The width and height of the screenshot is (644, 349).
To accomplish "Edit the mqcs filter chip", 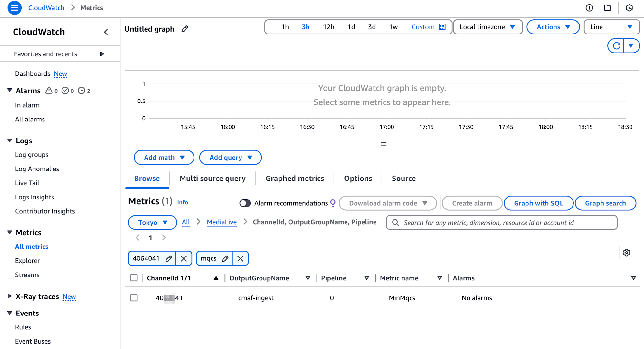I will point(225,258).
